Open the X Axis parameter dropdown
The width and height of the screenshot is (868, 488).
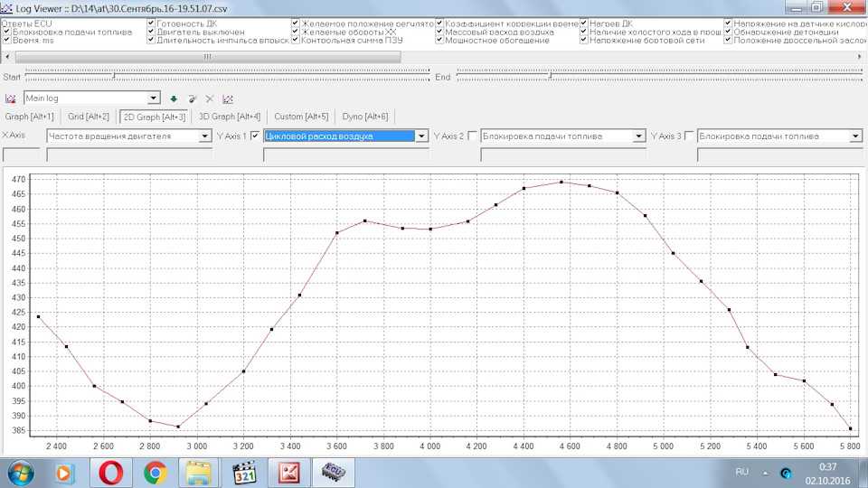204,136
